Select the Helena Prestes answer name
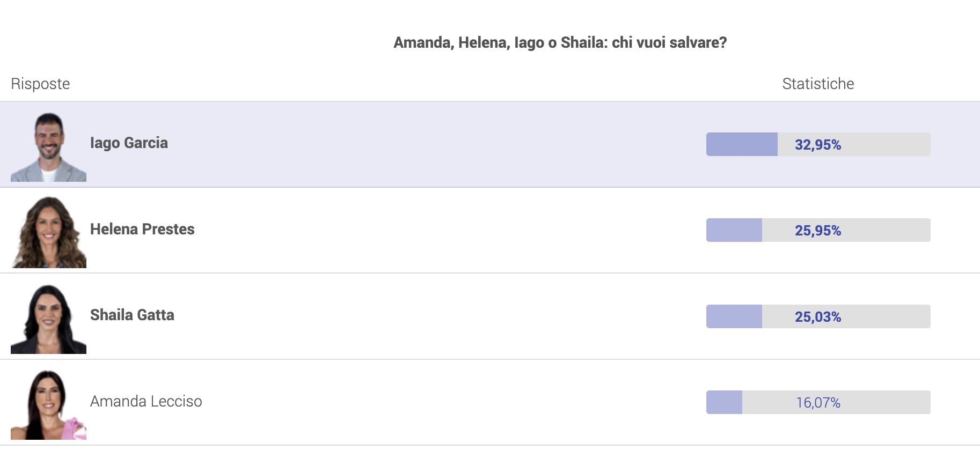Viewport: 980px width, 458px height. point(142,229)
